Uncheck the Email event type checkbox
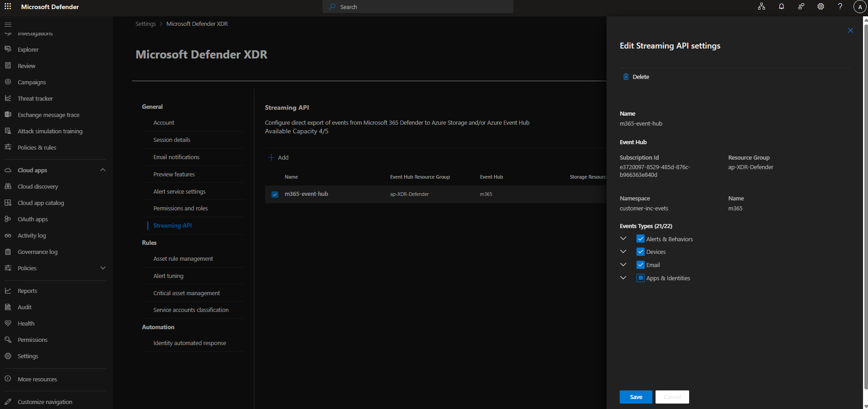868x409 pixels. [x=641, y=265]
